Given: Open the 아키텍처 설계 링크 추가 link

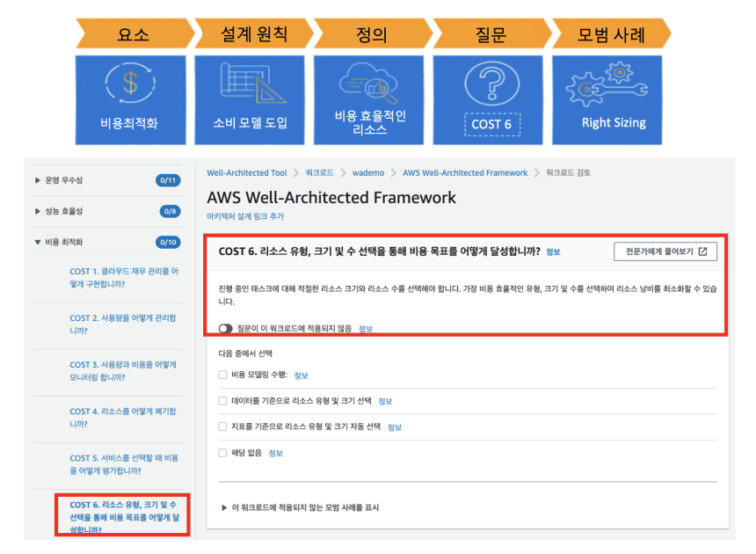Looking at the screenshot, I should click(245, 216).
